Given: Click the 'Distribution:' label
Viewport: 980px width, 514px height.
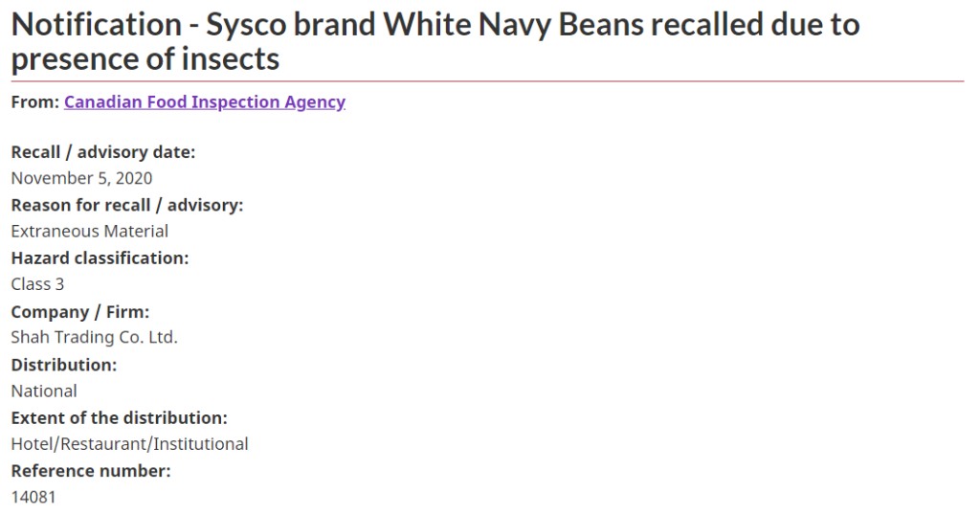Looking at the screenshot, I should pyautogui.click(x=64, y=365).
